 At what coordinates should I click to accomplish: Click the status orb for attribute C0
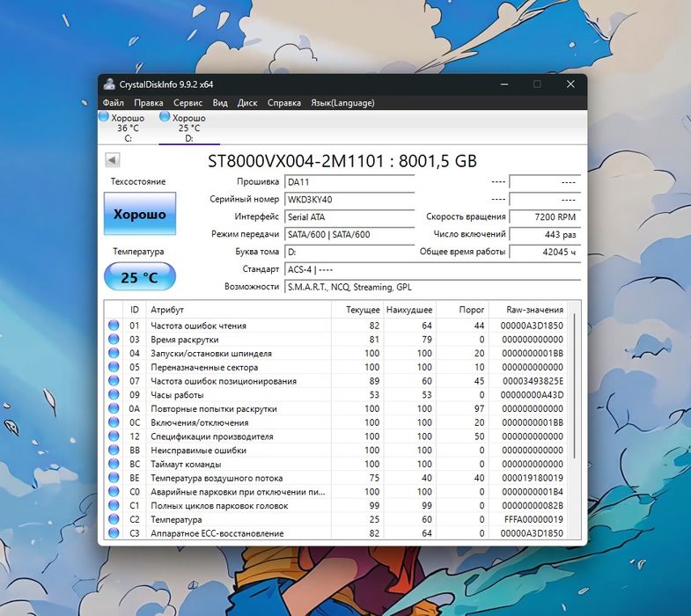tap(114, 491)
